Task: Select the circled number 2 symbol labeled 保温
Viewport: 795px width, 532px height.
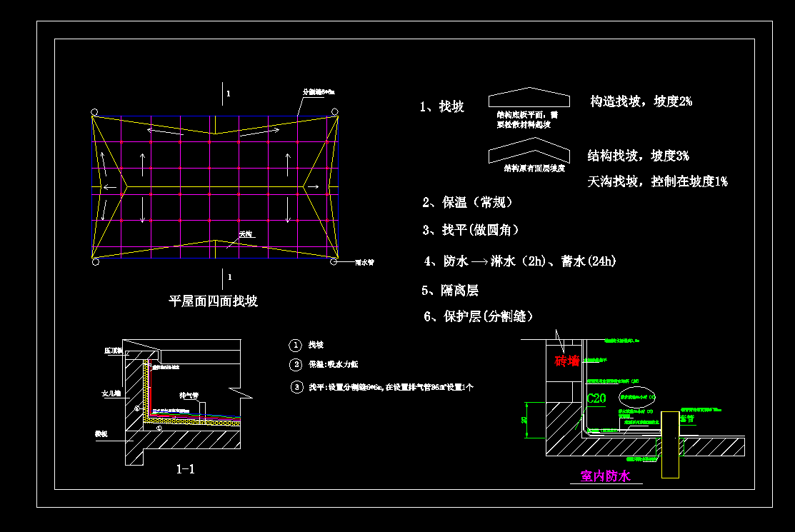Action: pos(296,365)
